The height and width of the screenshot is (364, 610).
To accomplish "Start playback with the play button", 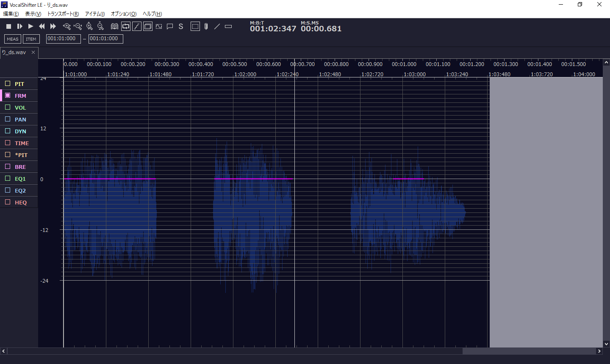I will click(x=30, y=26).
